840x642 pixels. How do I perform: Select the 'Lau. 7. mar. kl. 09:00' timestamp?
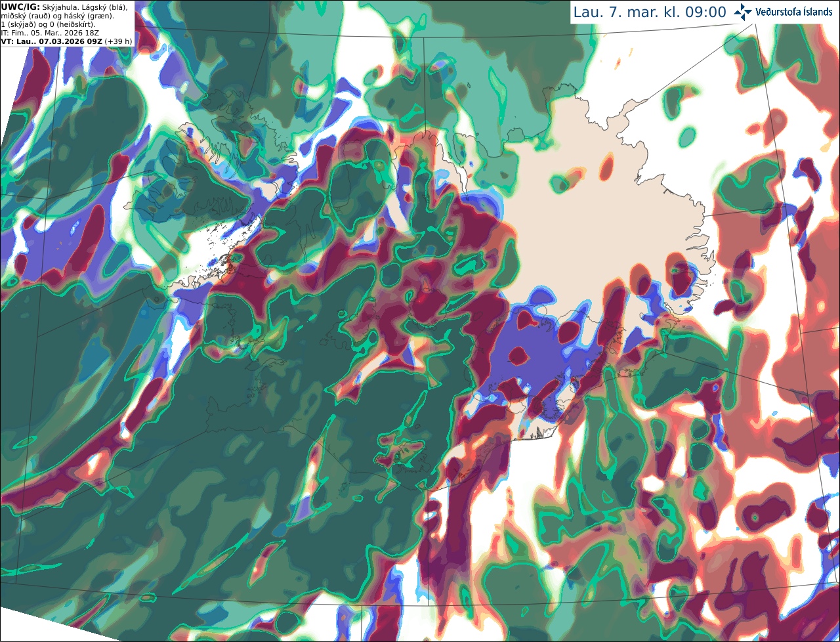(x=650, y=12)
